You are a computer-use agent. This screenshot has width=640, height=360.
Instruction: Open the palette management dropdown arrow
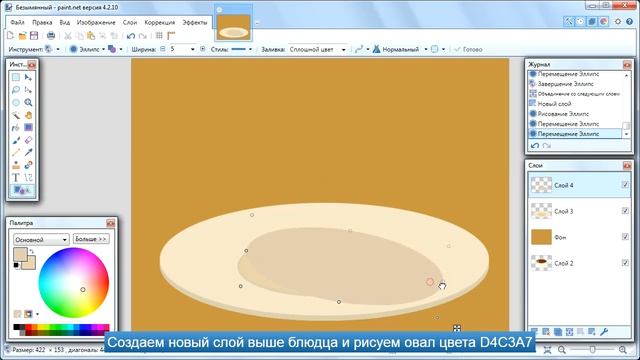(38, 314)
